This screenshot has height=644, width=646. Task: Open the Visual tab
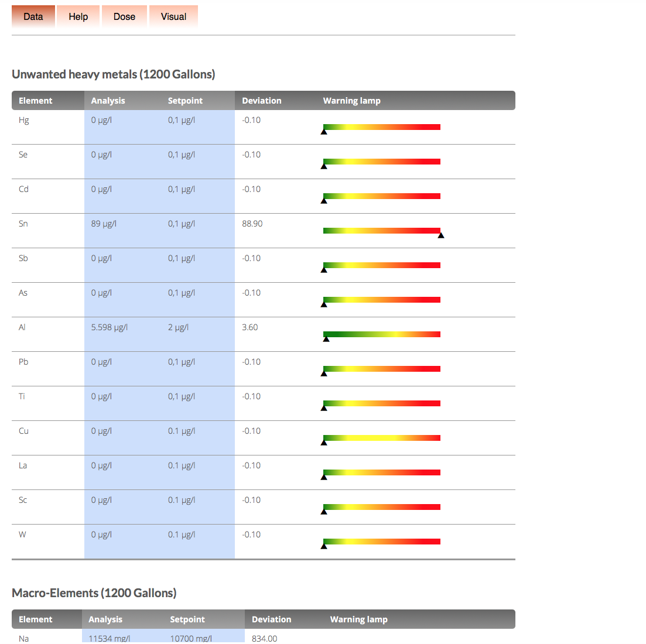point(173,17)
